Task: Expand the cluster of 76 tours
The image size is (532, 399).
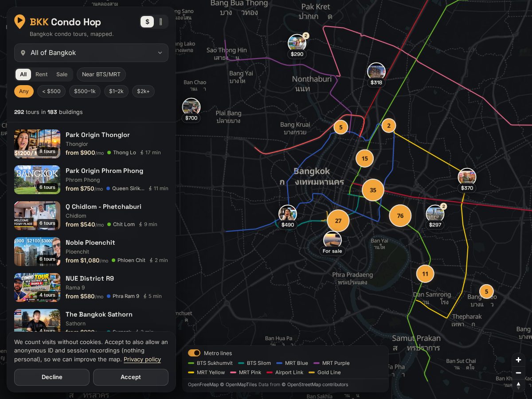Action: pyautogui.click(x=400, y=216)
